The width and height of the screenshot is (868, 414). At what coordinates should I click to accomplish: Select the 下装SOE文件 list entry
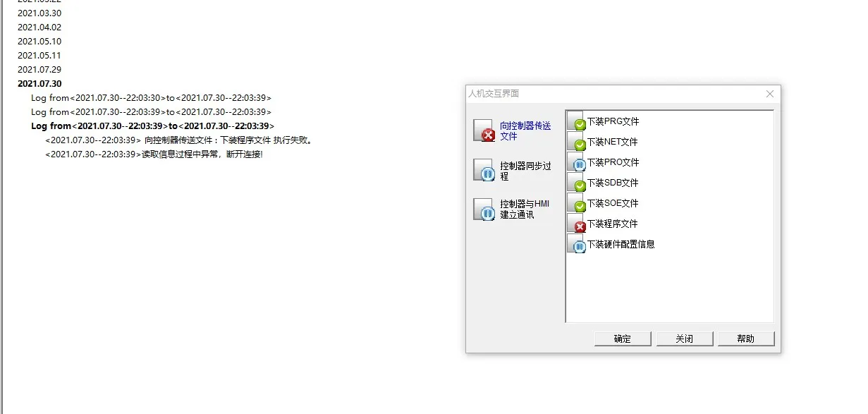(613, 203)
